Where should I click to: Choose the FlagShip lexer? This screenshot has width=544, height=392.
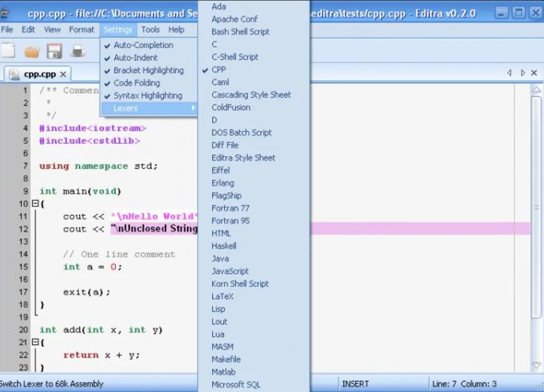[254, 196]
